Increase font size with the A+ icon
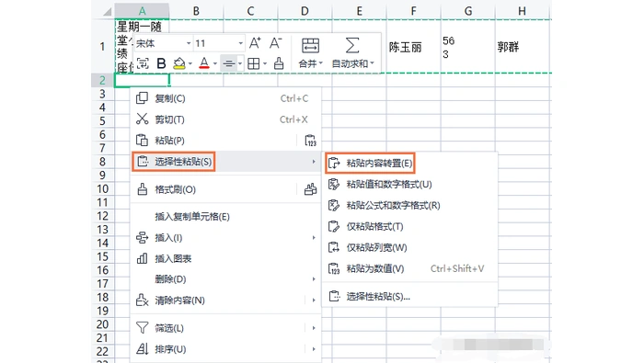This screenshot has height=363, width=644. click(255, 43)
